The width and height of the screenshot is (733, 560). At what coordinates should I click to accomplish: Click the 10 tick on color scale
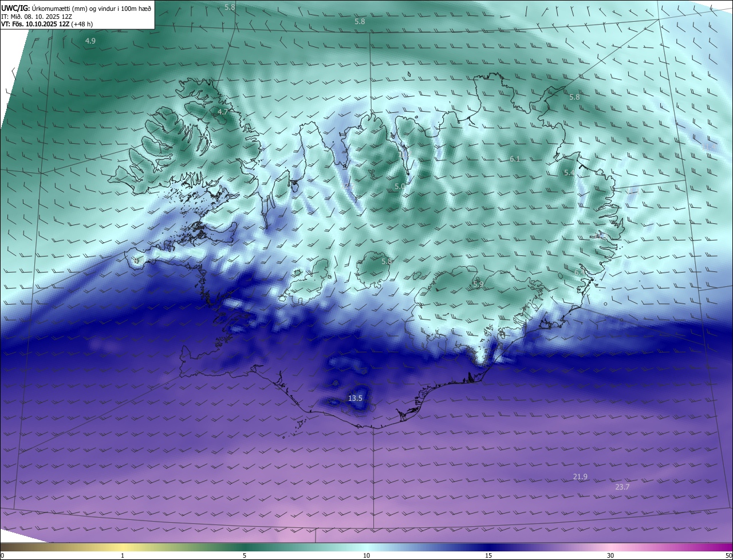click(366, 555)
